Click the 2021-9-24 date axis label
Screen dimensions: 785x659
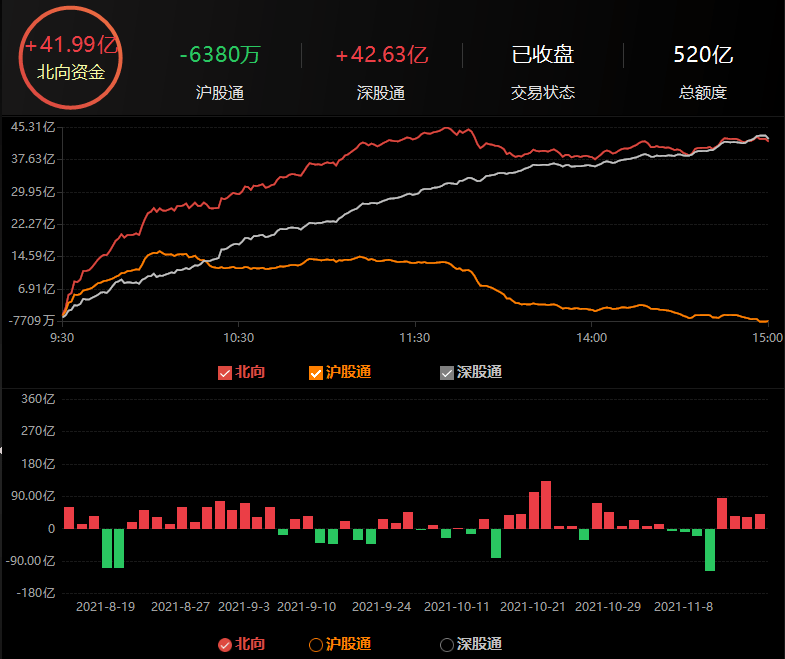[384, 606]
